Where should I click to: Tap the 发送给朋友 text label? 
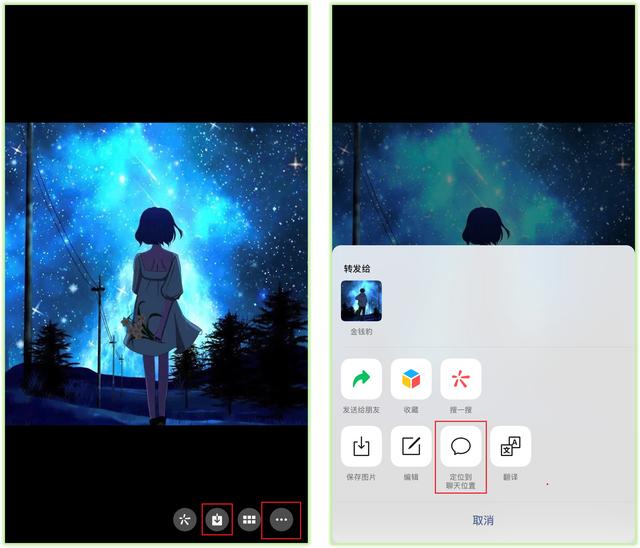361,410
